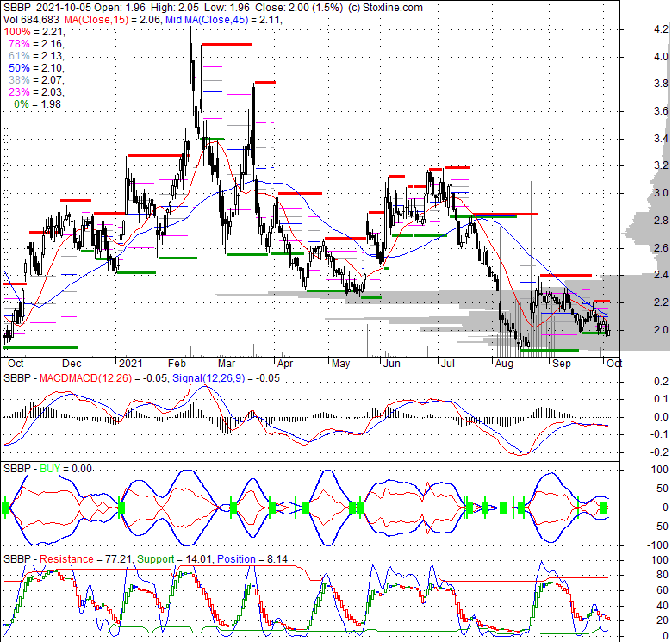
Task: Click the date 2021-10-05 in header
Action: point(64,7)
